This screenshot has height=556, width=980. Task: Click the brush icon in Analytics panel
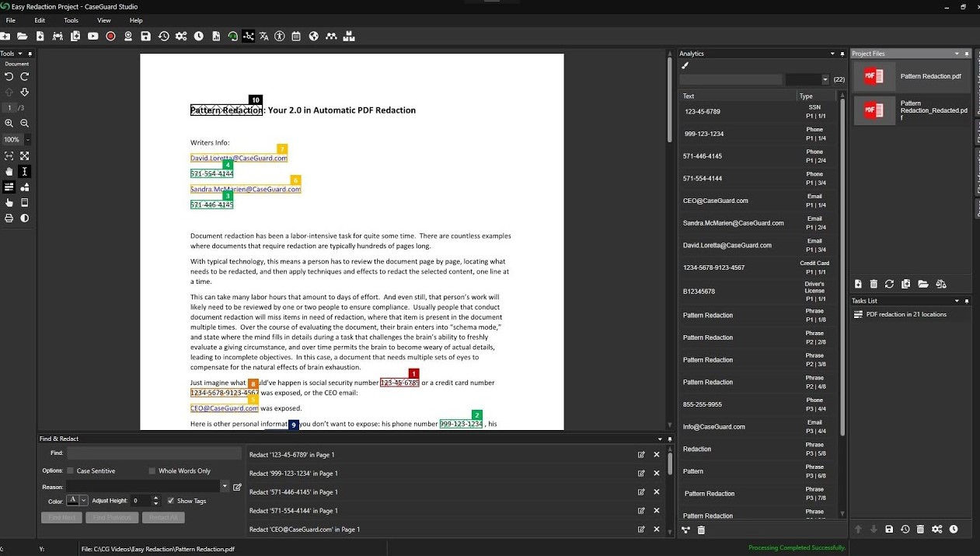685,66
